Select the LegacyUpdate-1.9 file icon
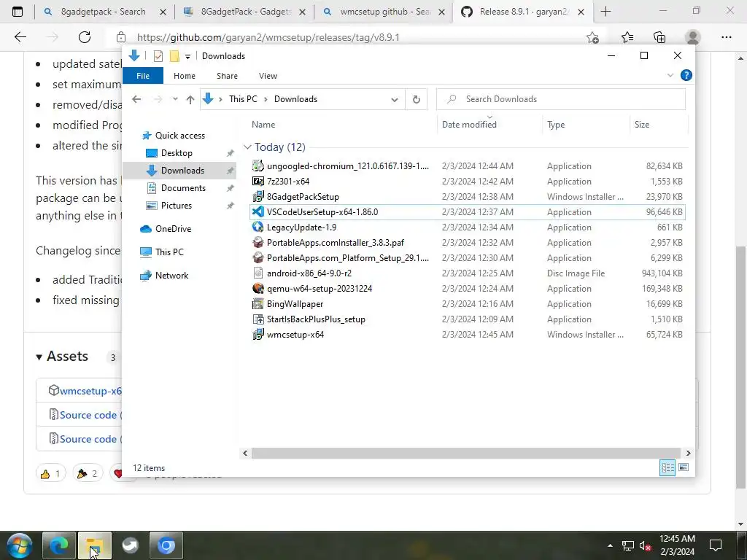The width and height of the screenshot is (747, 560). (258, 227)
